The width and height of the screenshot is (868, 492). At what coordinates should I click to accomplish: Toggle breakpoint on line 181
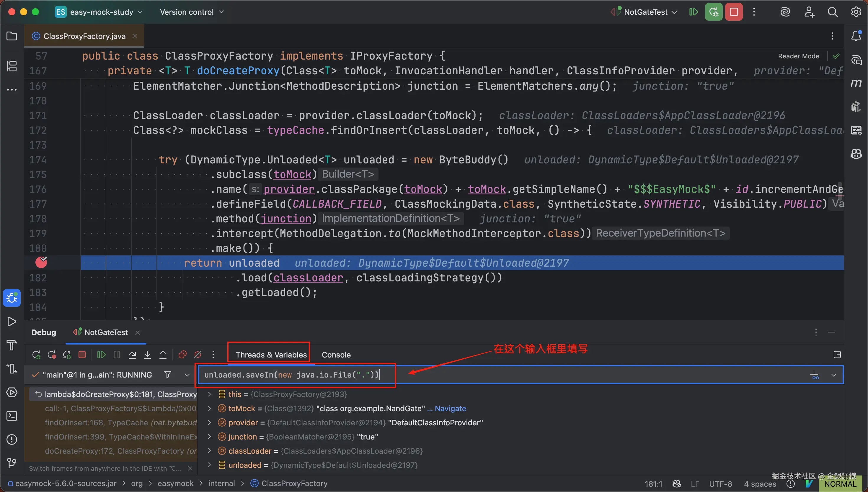click(x=41, y=263)
